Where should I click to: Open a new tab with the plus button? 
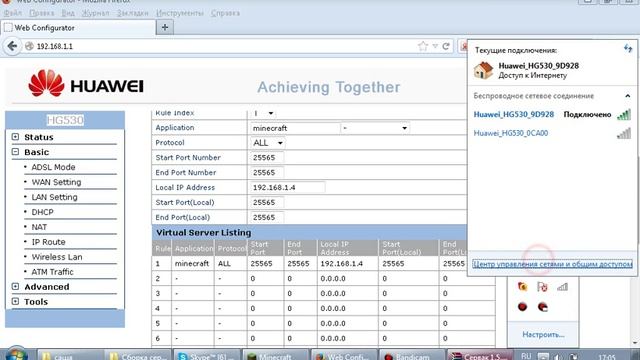coord(165,27)
